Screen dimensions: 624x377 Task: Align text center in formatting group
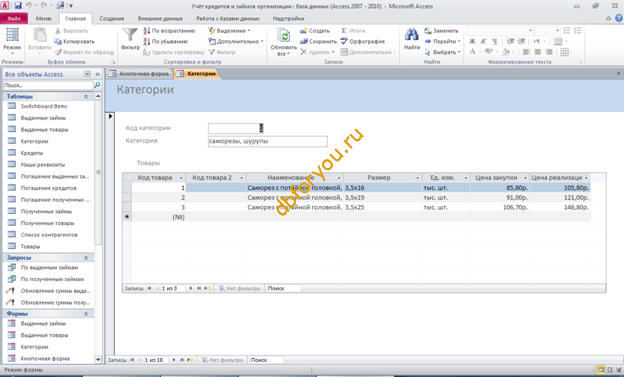(x=537, y=52)
